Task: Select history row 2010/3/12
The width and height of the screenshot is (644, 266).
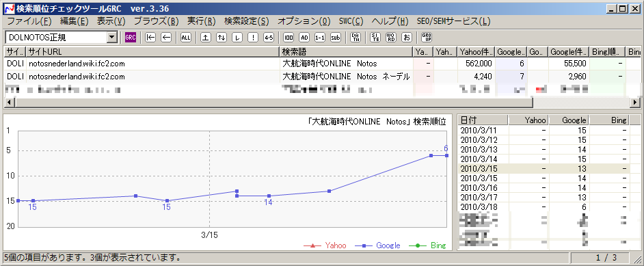Action: (x=549, y=139)
